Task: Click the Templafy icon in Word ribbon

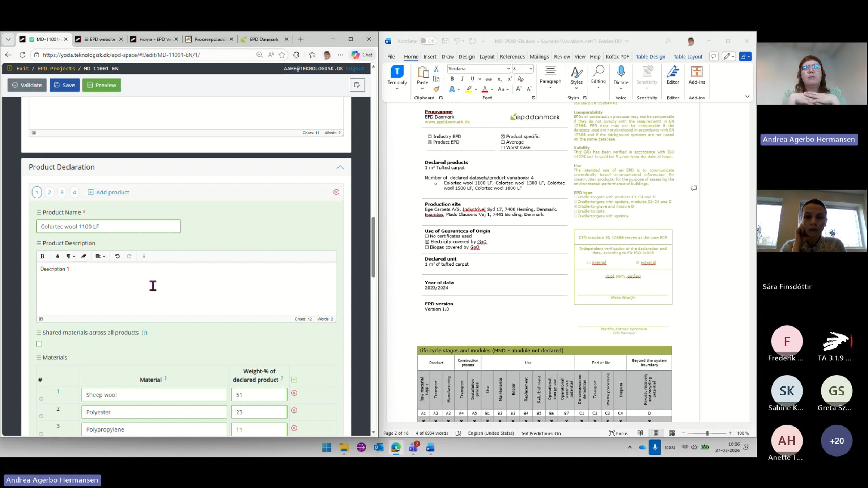Action: [397, 72]
